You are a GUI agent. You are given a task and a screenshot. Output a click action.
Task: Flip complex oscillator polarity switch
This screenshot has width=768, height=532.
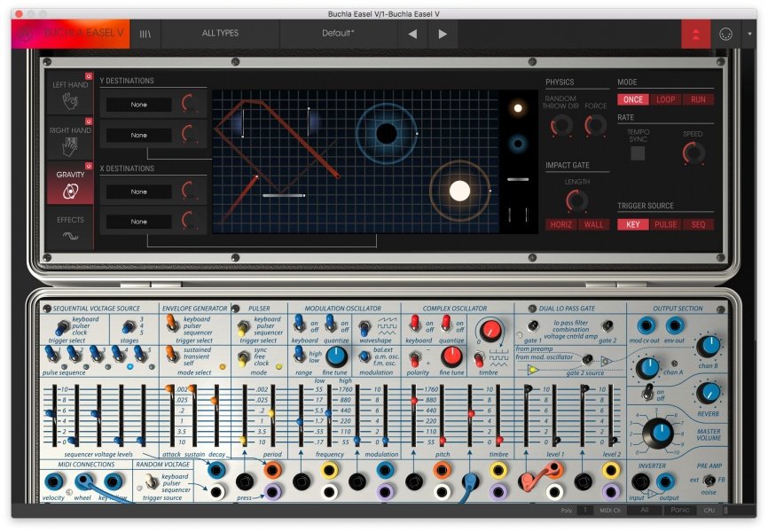(414, 359)
